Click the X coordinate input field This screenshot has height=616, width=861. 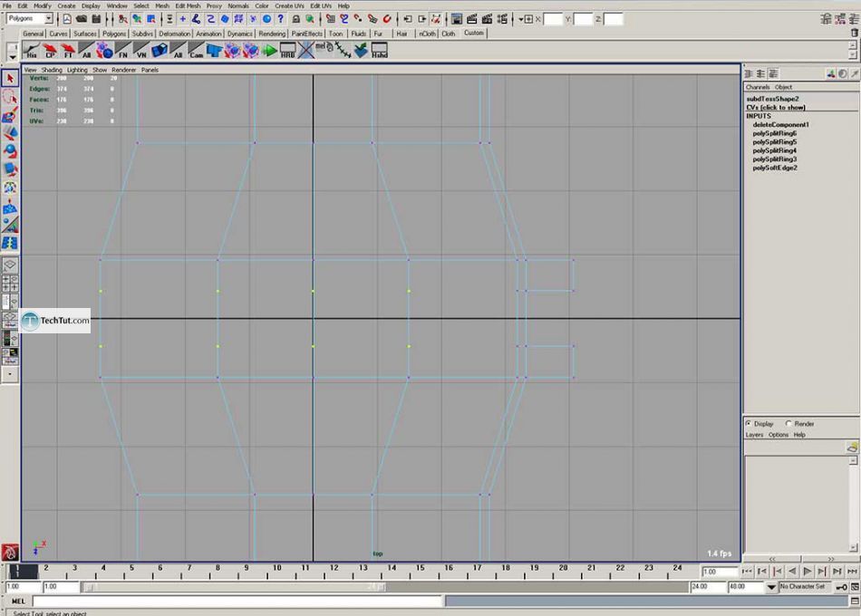(553, 19)
